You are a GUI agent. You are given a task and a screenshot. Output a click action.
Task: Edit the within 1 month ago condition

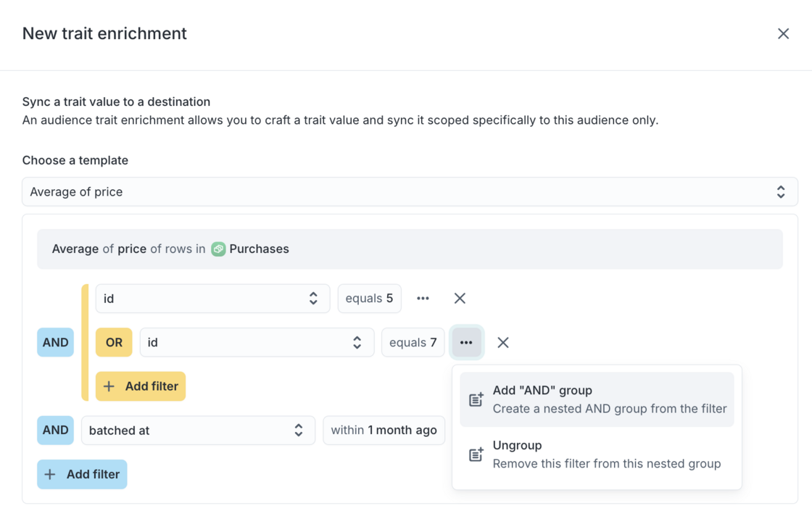[384, 431]
